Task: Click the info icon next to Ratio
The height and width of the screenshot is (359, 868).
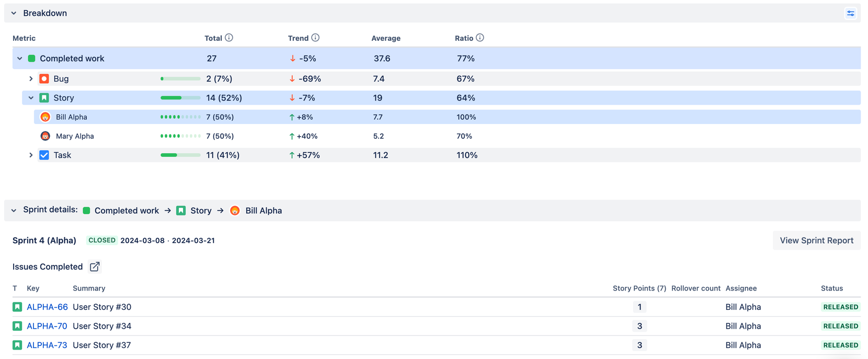Action: pyautogui.click(x=480, y=38)
